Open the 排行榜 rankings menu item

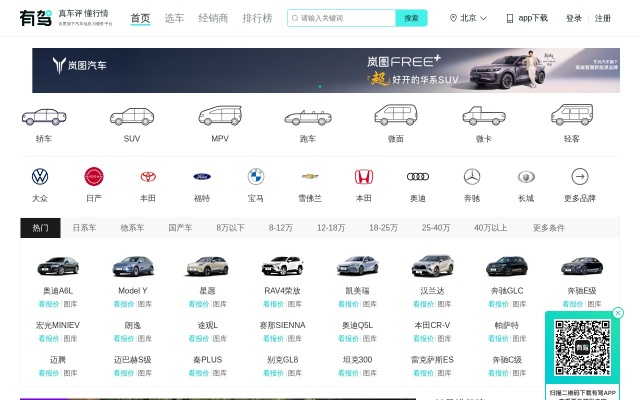(x=256, y=18)
